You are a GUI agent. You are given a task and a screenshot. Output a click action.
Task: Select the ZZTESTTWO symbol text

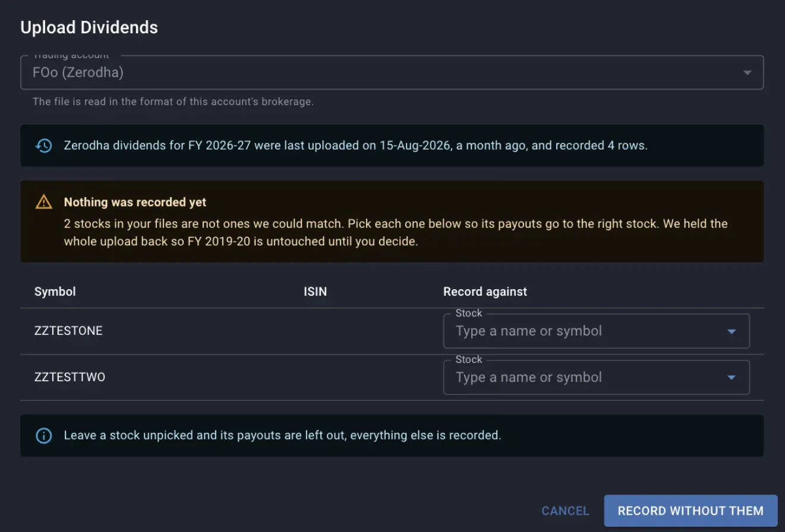click(x=70, y=377)
